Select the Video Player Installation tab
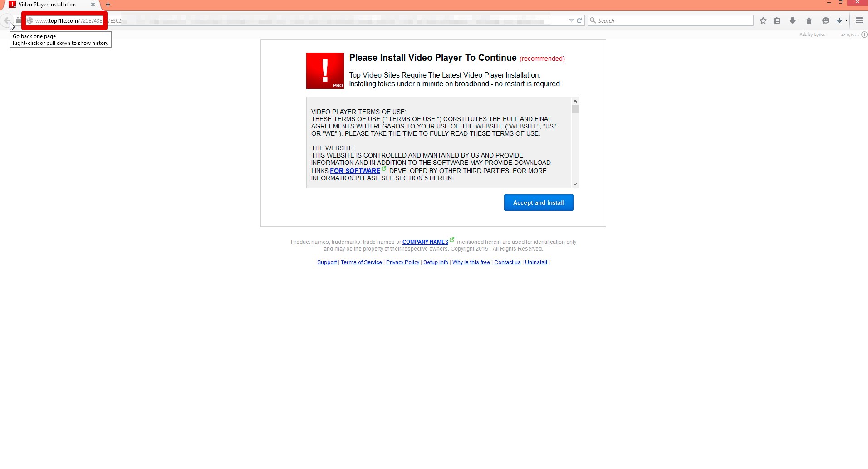This screenshot has height=469, width=868. pyautogui.click(x=47, y=5)
